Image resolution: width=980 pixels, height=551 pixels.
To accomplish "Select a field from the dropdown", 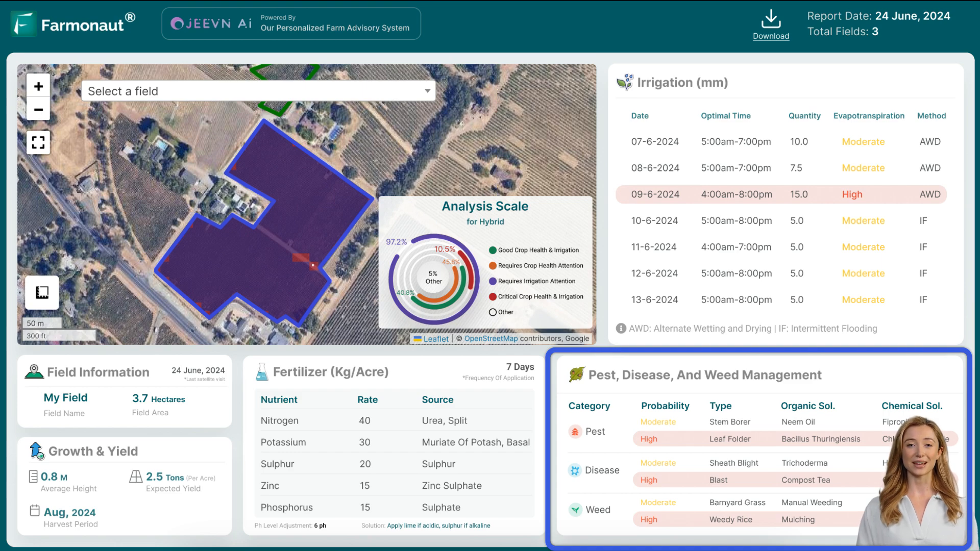I will pyautogui.click(x=258, y=91).
